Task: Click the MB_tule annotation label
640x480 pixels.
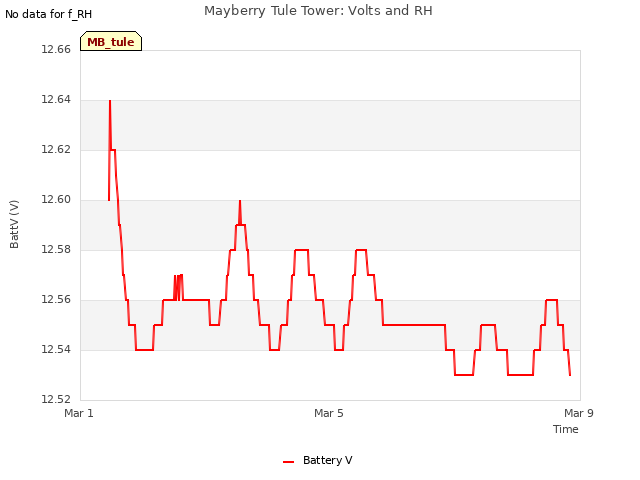Action: 111,41
